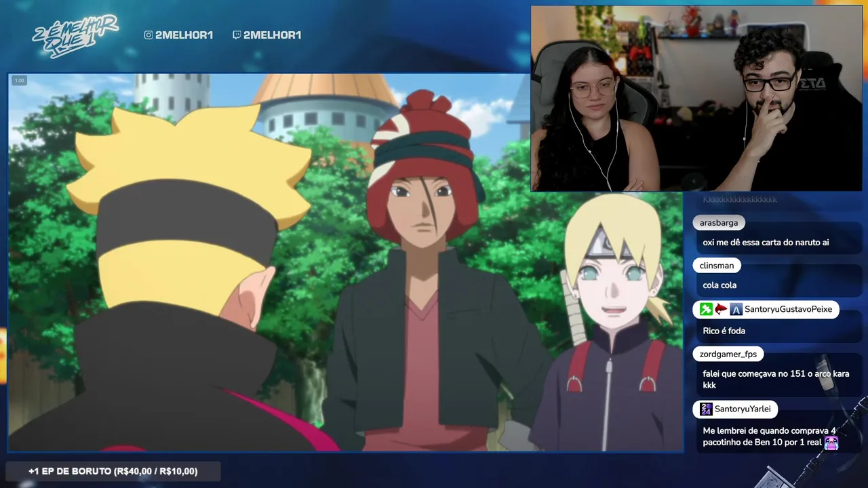This screenshot has height=488, width=868.
Task: Click the chat message 'Rico é foda'
Action: pos(724,331)
